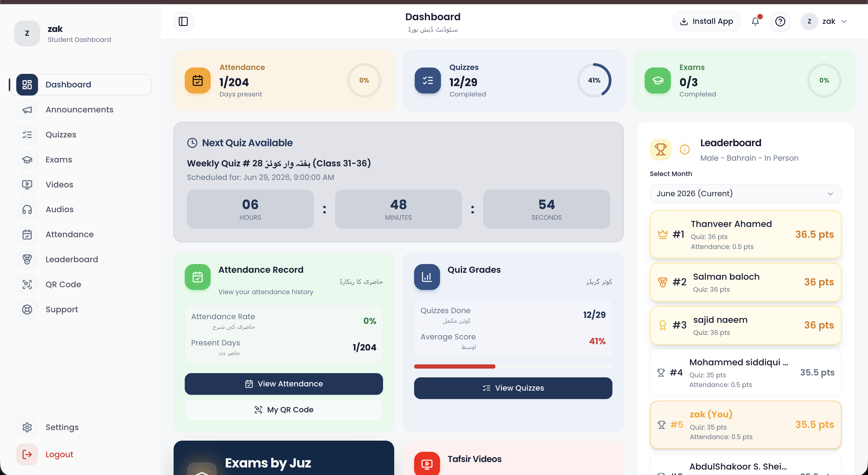
Task: Click the red average score progress bar
Action: [454, 366]
